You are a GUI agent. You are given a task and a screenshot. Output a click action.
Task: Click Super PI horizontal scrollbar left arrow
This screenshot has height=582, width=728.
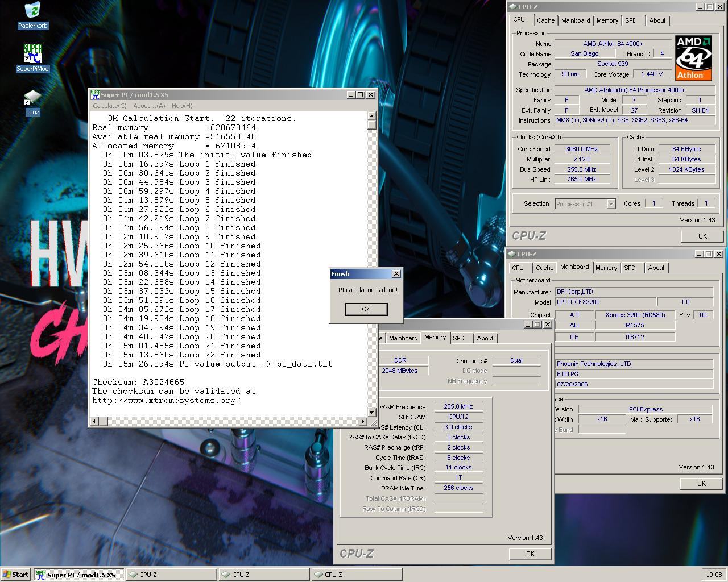click(95, 421)
